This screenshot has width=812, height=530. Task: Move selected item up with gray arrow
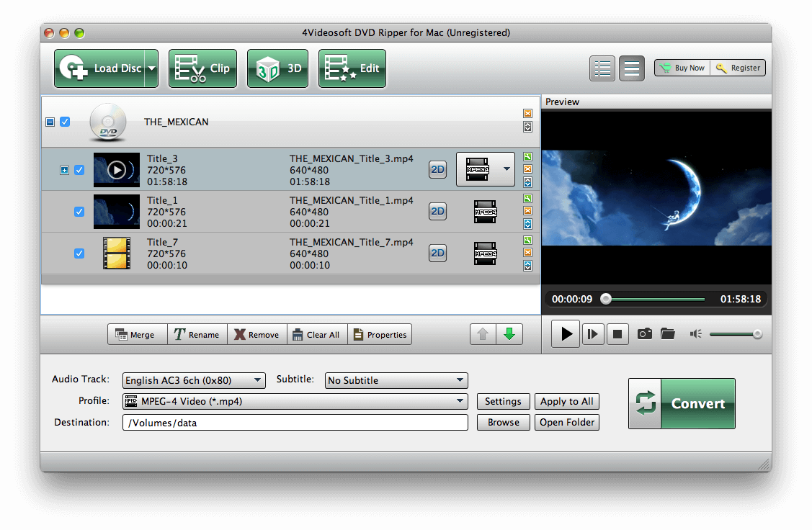[483, 334]
